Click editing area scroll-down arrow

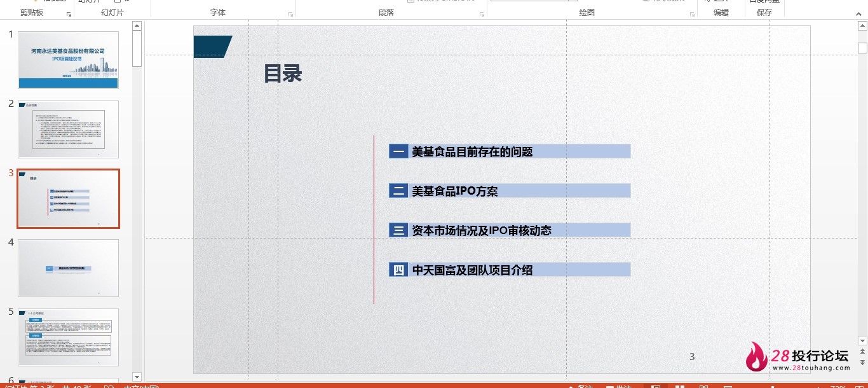tap(862, 341)
